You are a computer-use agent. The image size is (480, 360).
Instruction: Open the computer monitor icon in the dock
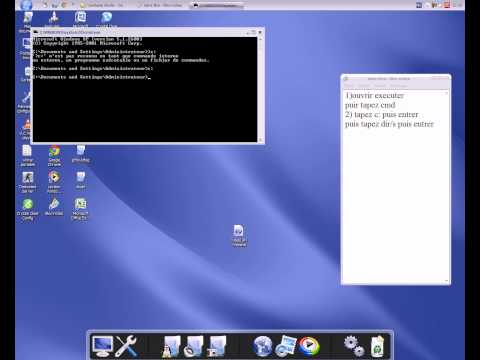[103, 346]
